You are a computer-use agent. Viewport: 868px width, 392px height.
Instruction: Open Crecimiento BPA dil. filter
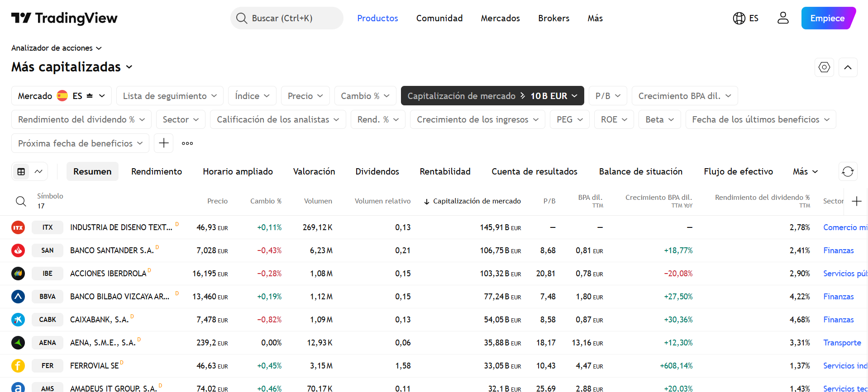[685, 96]
